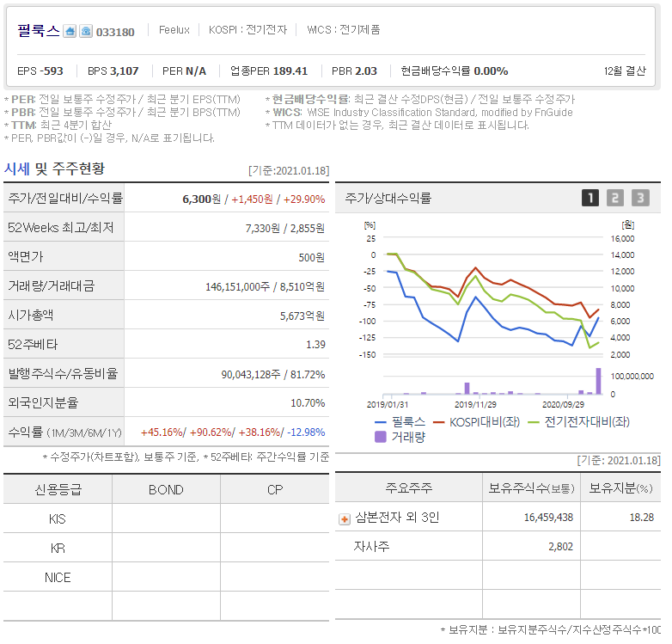Select the 146,151,000주 / 8,510억원 volume value
This screenshot has height=644, width=672.
coord(265,286)
